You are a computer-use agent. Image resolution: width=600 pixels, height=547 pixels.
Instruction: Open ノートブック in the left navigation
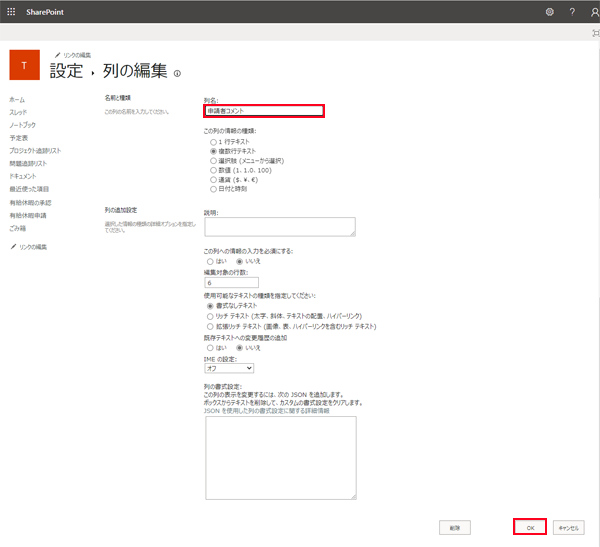coord(23,125)
